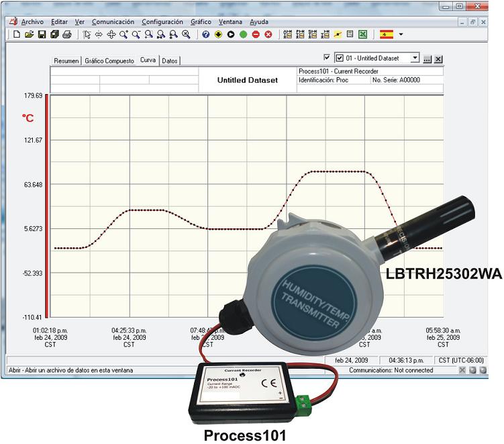Select the Curva tab
Image resolution: width=504 pixels, height=444 pixels.
pyautogui.click(x=148, y=60)
